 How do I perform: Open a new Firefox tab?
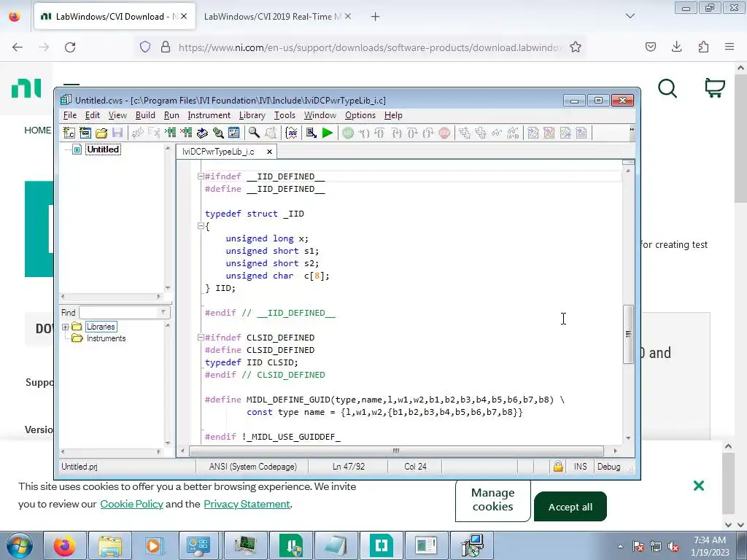(376, 17)
